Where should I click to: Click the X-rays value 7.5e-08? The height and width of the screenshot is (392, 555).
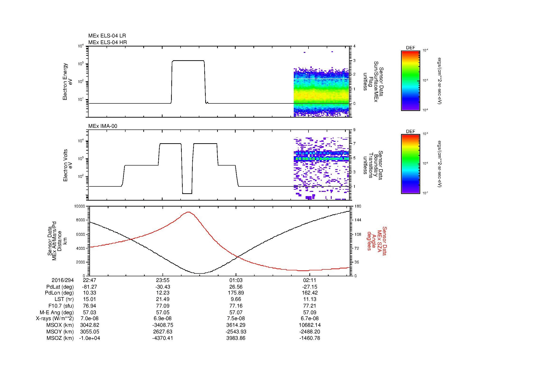[x=236, y=318]
